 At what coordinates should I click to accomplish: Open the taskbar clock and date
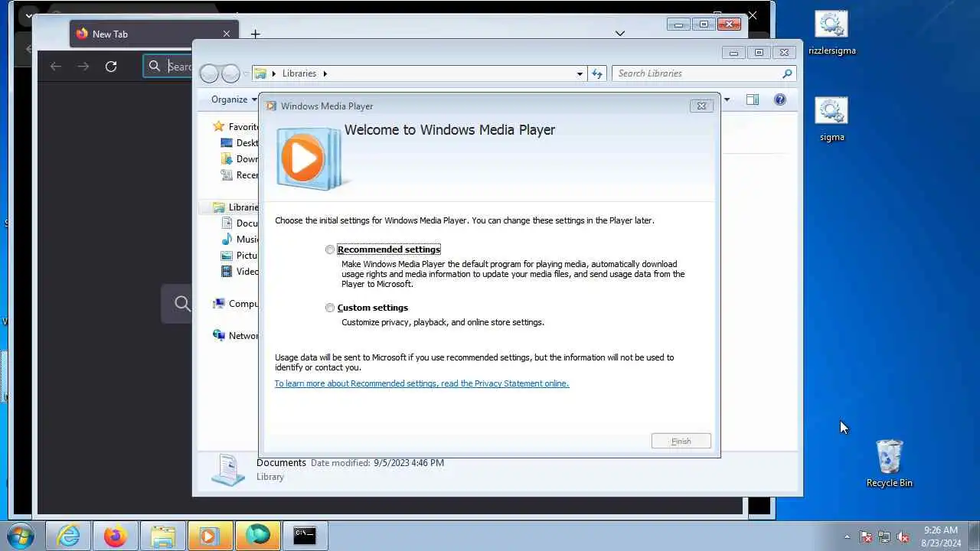pos(941,536)
